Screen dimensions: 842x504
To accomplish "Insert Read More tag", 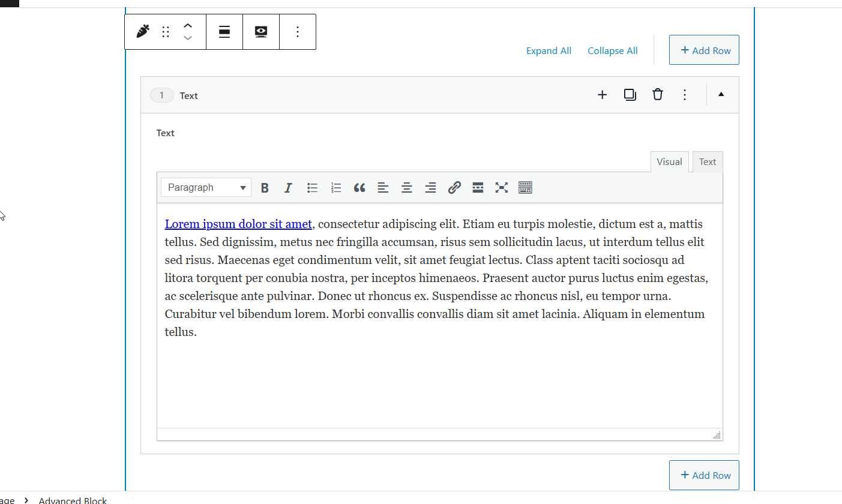I will 478,188.
